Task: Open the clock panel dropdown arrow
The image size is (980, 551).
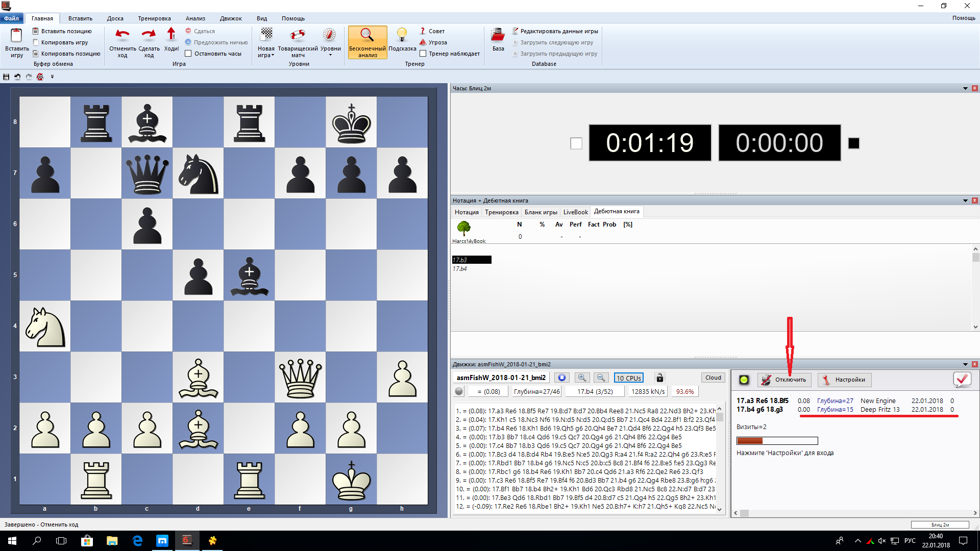Action: tap(965, 88)
